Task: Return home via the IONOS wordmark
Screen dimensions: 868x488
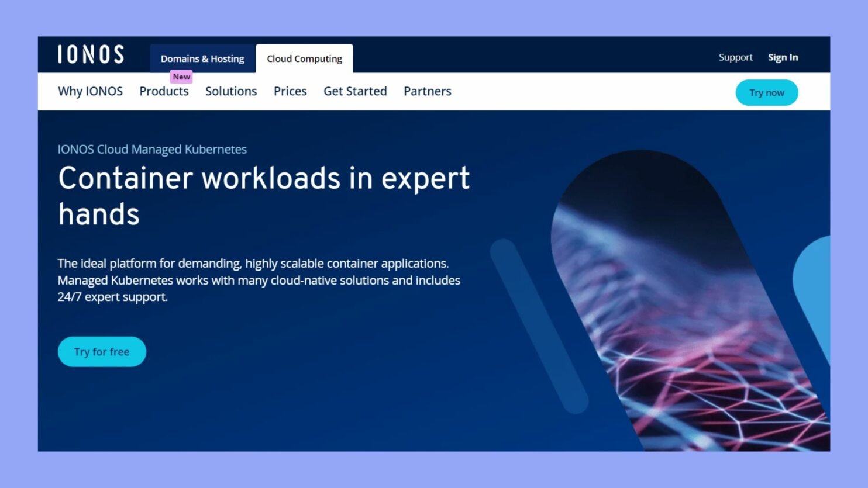Action: click(x=91, y=54)
